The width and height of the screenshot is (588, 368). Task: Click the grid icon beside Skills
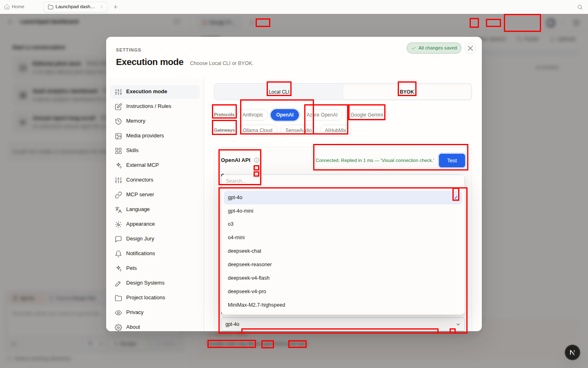click(x=118, y=150)
